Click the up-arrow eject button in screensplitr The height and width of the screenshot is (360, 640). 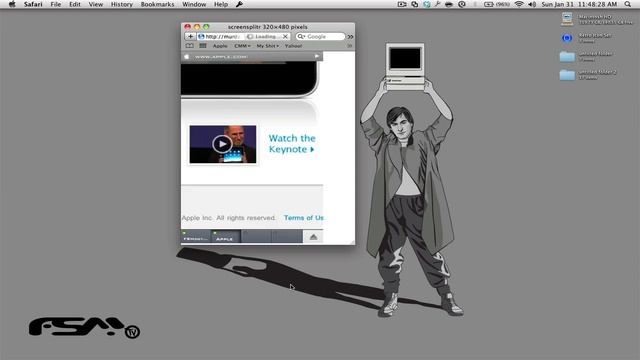pyautogui.click(x=313, y=237)
